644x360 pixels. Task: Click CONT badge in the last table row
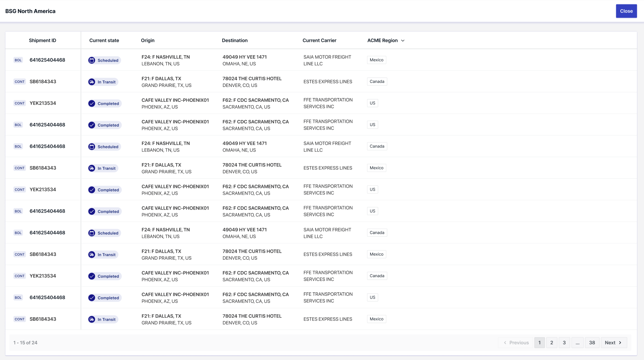(20, 319)
